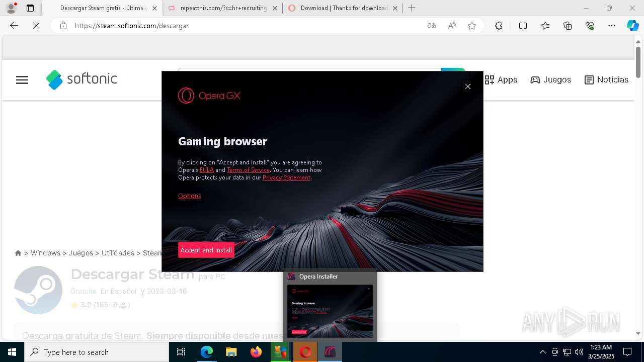Screen dimensions: 644x362
Task: Open volume control in tray
Action: point(579,352)
